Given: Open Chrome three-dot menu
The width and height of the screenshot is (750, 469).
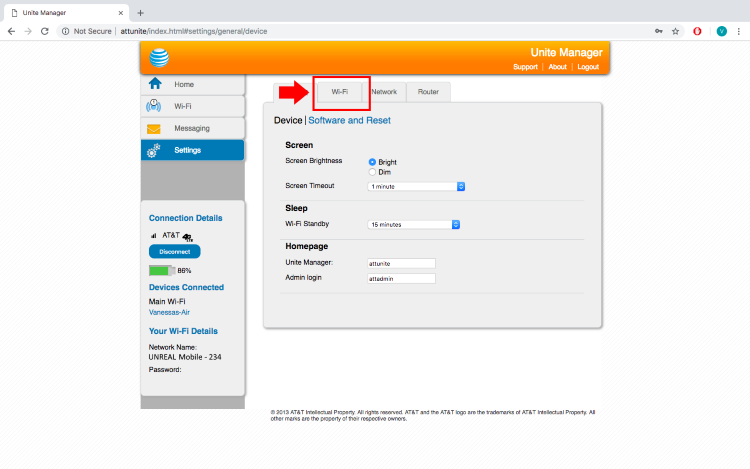Looking at the screenshot, I should (739, 31).
